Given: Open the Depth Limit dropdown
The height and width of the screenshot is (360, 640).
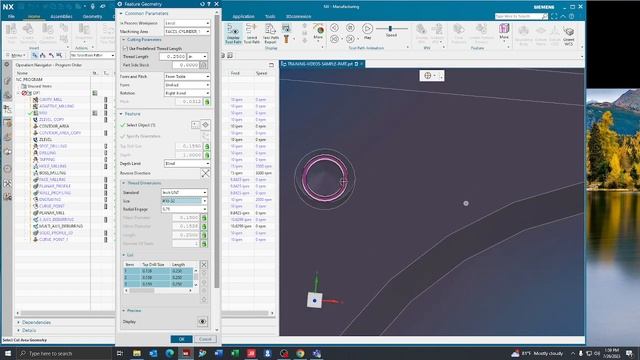Looking at the screenshot, I should (x=187, y=163).
